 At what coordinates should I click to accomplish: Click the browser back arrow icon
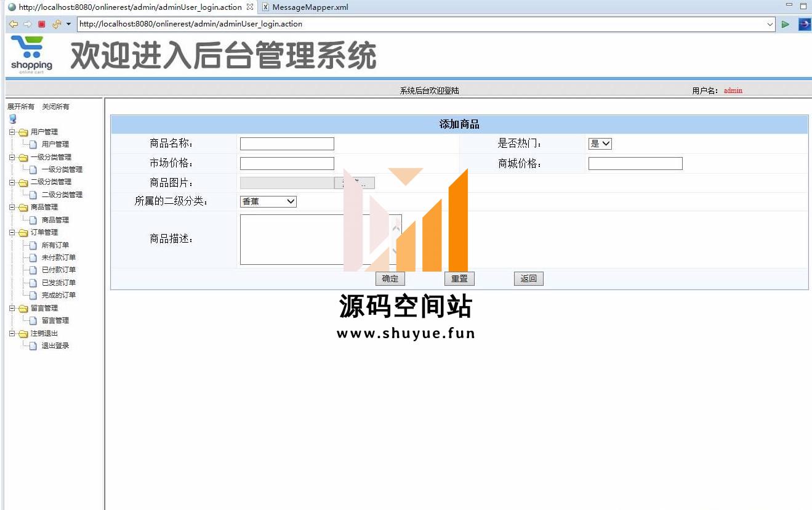[x=13, y=24]
